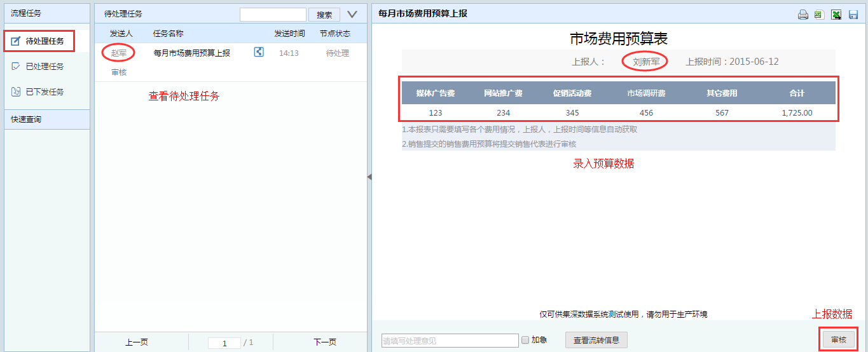Click the 促销活动费 column header
This screenshot has height=352, width=868.
pos(572,93)
